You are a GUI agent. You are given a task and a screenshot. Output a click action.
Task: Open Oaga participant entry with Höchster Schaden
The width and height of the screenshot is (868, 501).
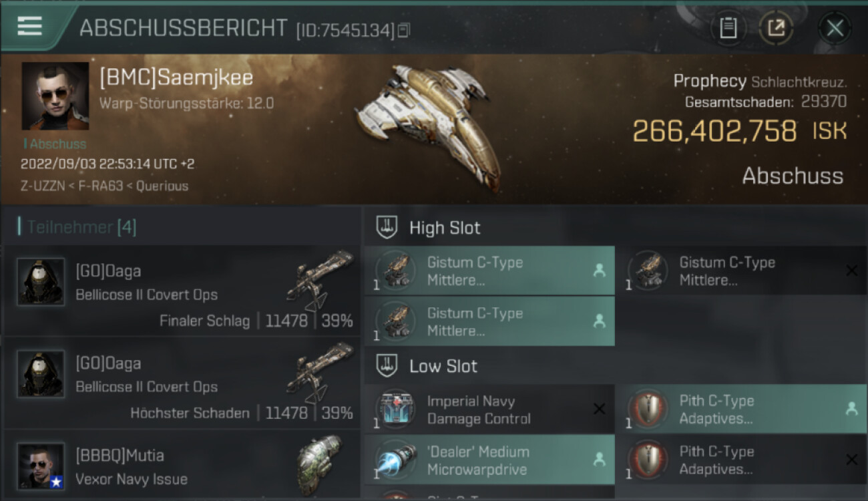pos(182,383)
